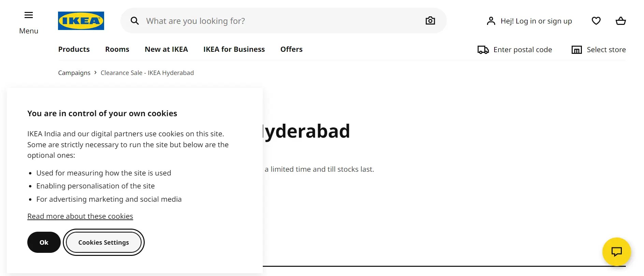The width and height of the screenshot is (644, 276).
Task: Open the chat bubble in the corner
Action: (x=617, y=252)
